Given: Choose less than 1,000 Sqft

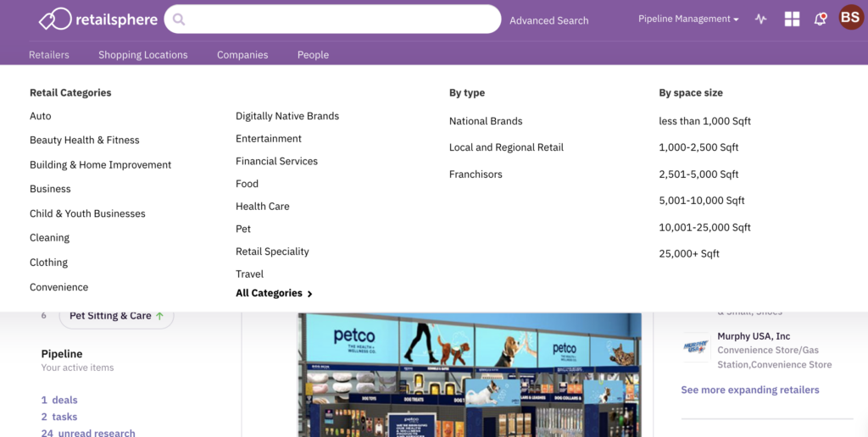Looking at the screenshot, I should click(x=704, y=121).
